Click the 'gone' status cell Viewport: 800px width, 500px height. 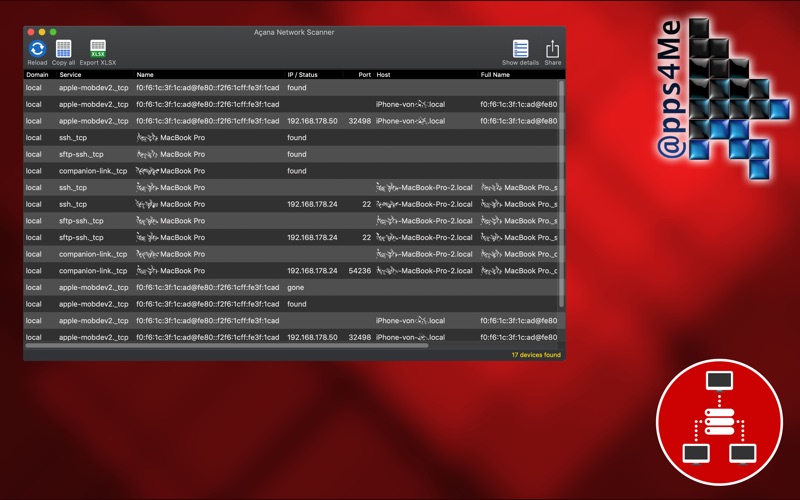(295, 287)
